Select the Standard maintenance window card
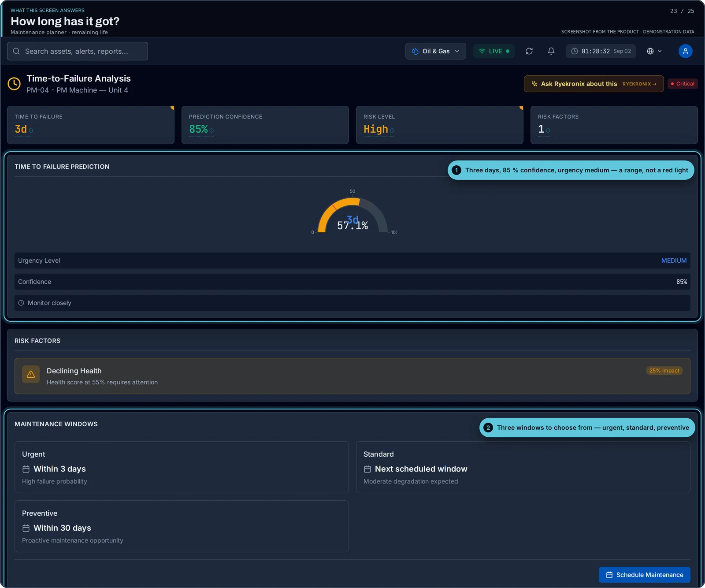 pos(523,467)
